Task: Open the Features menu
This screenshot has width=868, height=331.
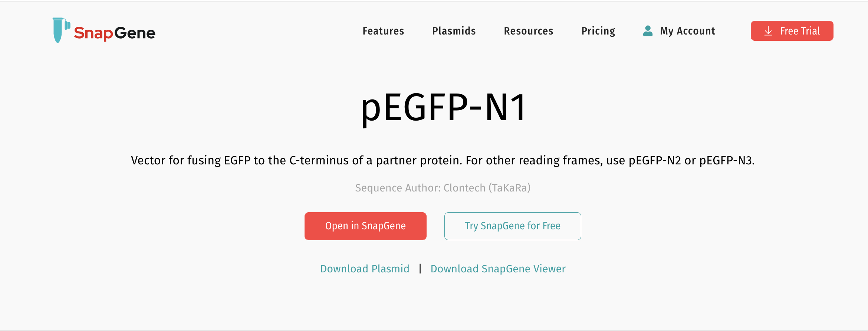Action: (383, 31)
